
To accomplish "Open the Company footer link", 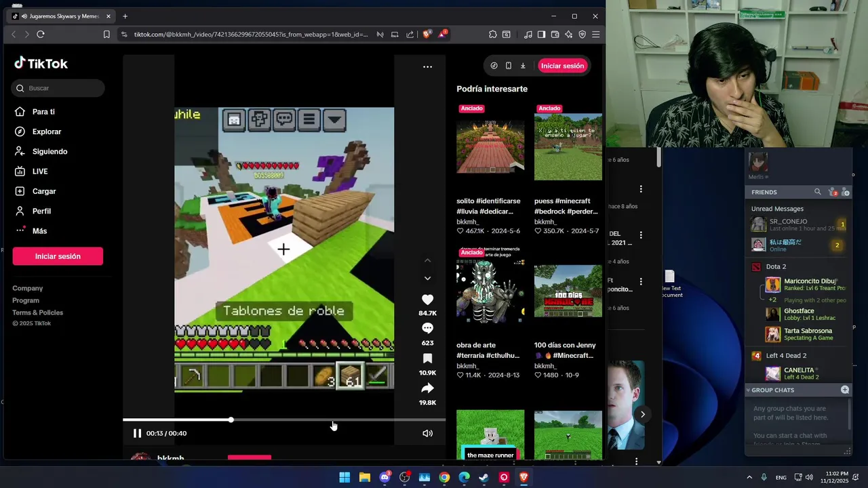I will [27, 288].
